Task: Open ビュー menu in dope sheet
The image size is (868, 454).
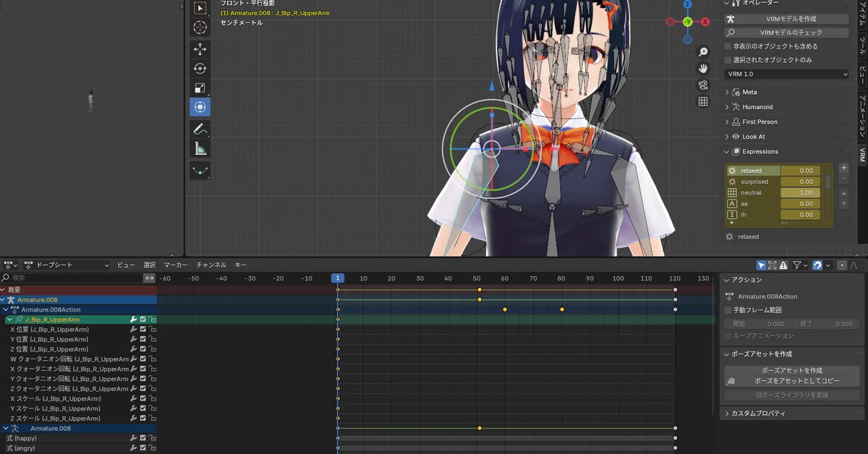Action: tap(126, 265)
